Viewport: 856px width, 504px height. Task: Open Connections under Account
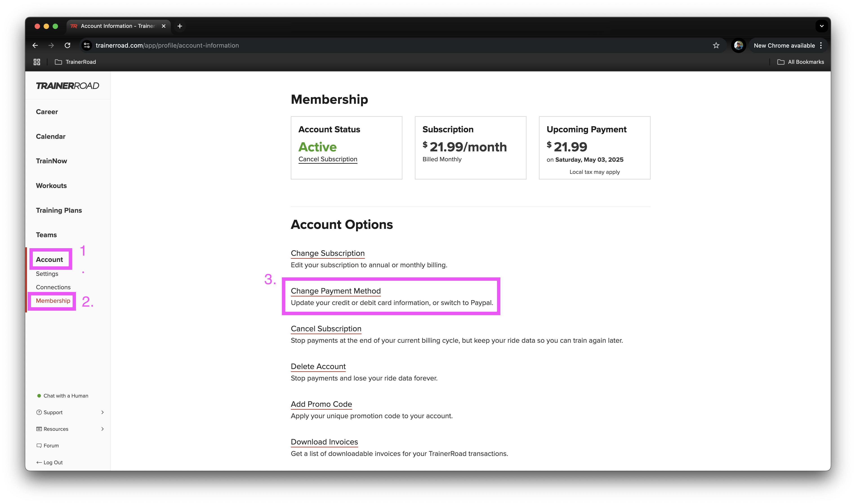(x=53, y=287)
